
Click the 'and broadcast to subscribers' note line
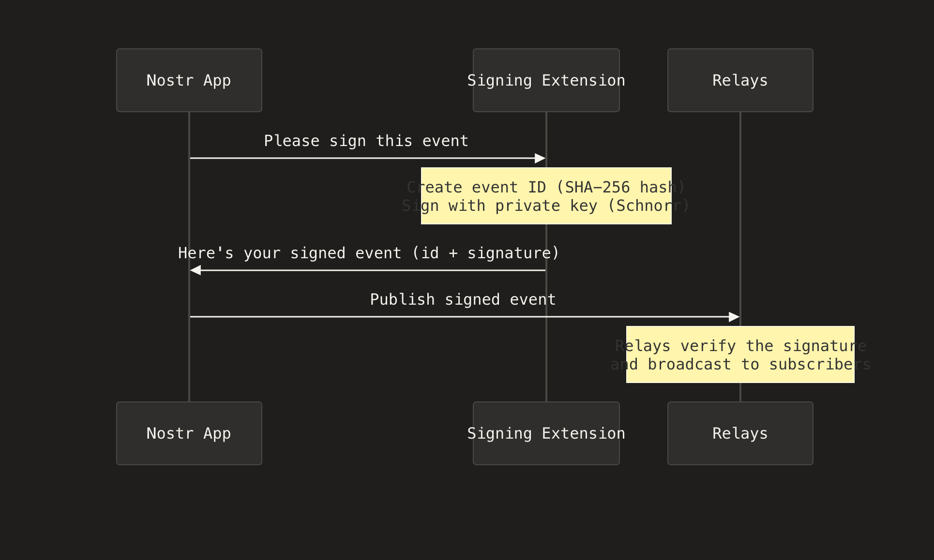tap(740, 365)
